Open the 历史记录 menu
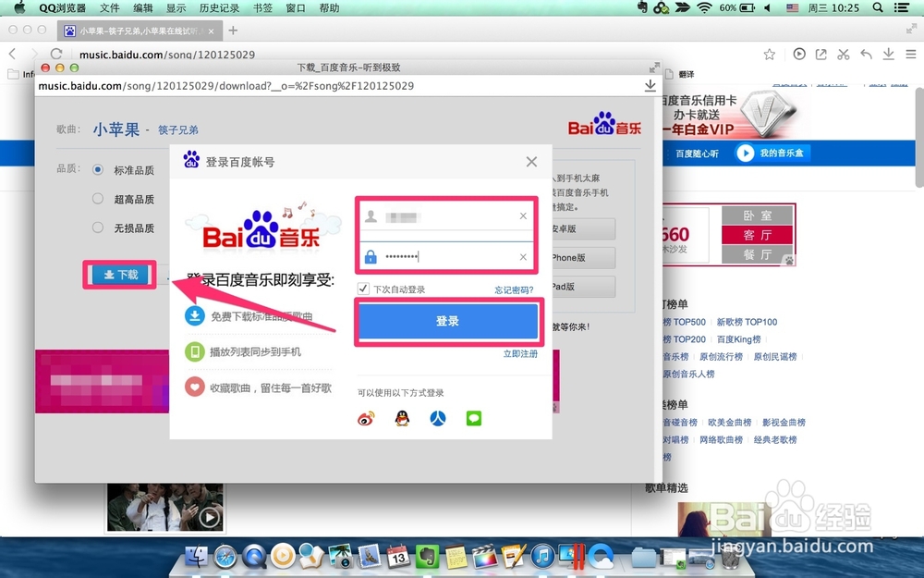 pyautogui.click(x=219, y=7)
